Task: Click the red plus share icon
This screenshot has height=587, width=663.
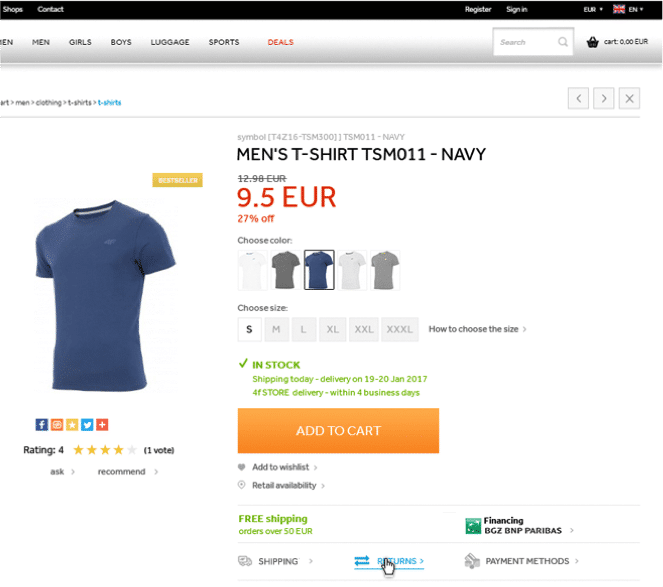Action: [x=102, y=425]
